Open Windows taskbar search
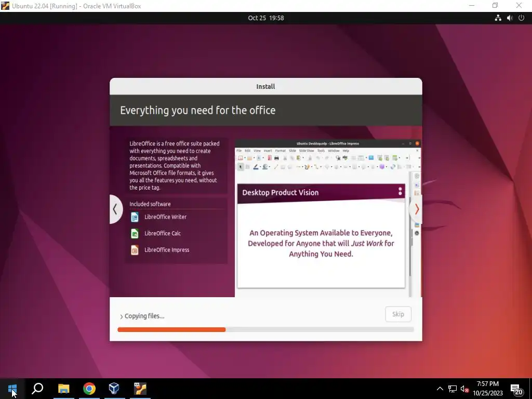532x399 pixels. click(37, 389)
